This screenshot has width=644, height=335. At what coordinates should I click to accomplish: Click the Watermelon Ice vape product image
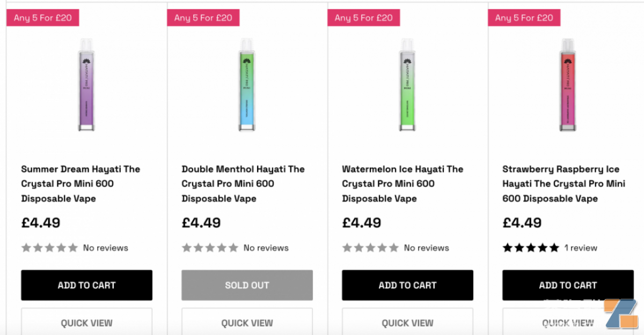click(x=407, y=85)
